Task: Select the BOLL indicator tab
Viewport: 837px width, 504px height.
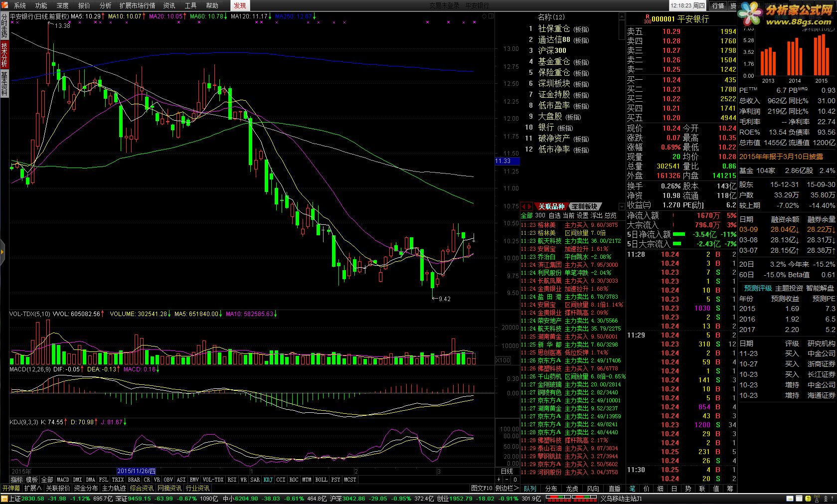Action: (322, 480)
